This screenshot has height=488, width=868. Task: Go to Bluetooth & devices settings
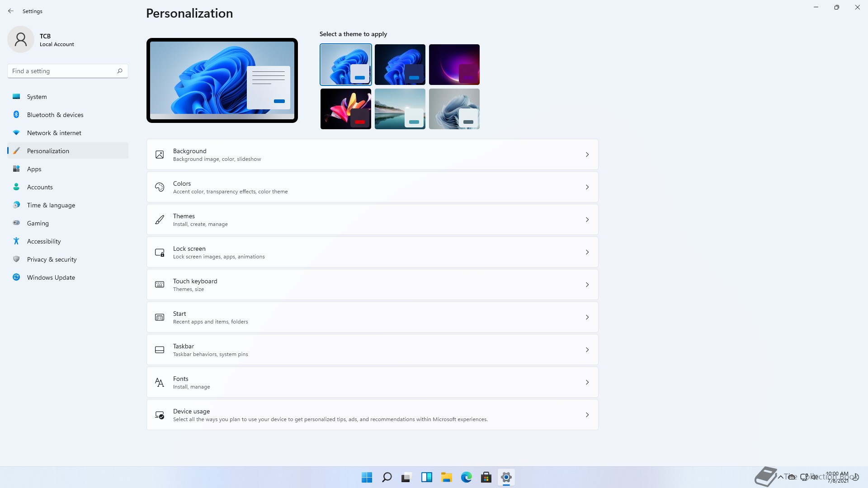click(68, 114)
